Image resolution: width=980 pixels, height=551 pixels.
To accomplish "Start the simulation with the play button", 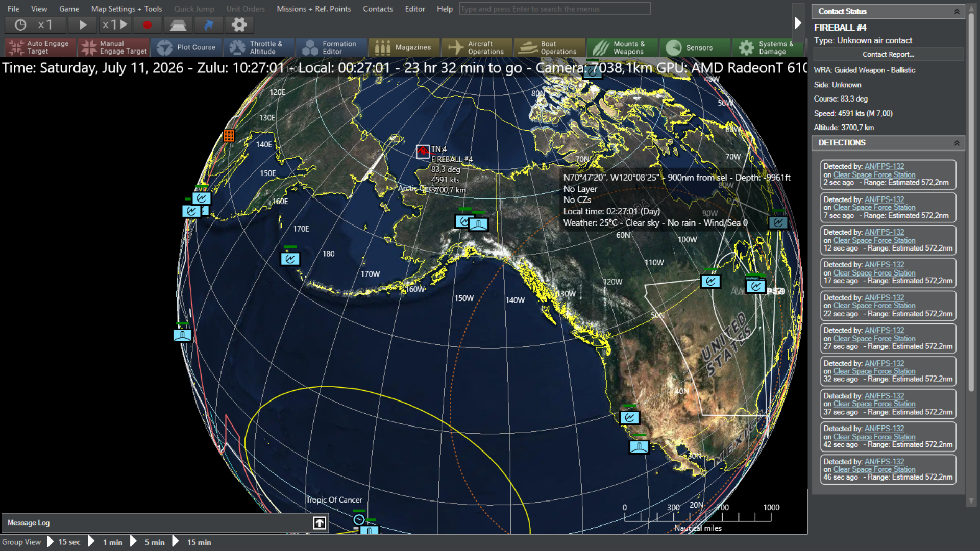I will [x=83, y=24].
